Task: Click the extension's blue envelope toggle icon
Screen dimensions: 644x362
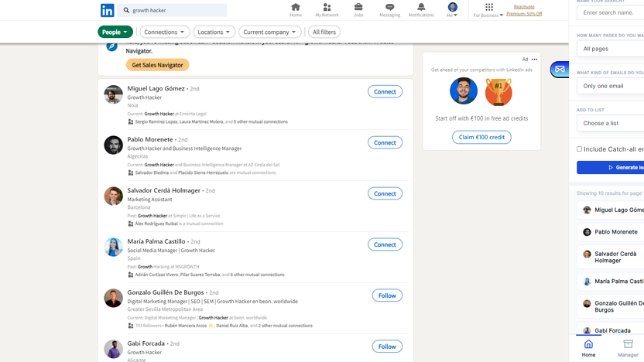Action: 560,69
